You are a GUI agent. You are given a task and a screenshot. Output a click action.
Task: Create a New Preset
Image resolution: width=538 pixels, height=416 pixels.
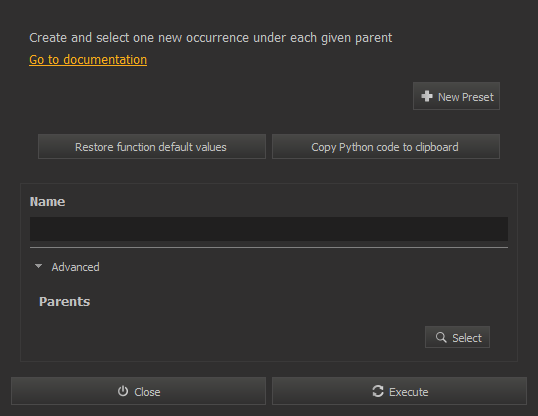click(456, 96)
